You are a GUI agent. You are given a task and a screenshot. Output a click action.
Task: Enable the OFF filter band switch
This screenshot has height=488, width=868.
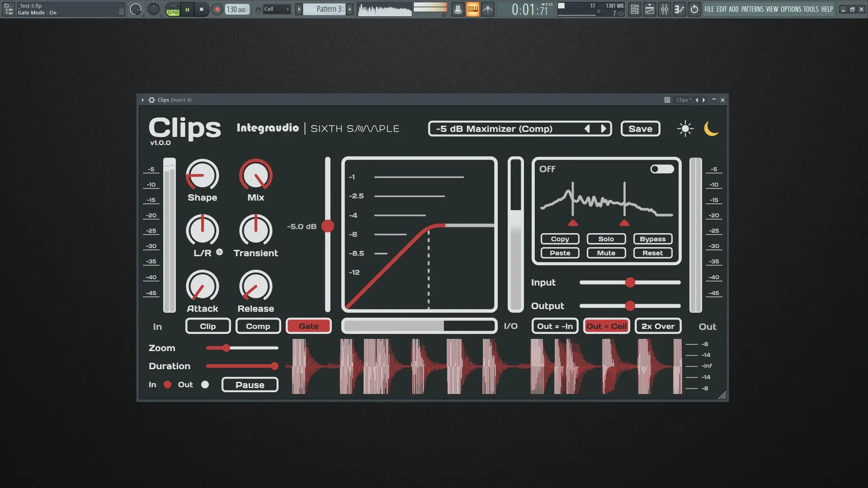[662, 169]
